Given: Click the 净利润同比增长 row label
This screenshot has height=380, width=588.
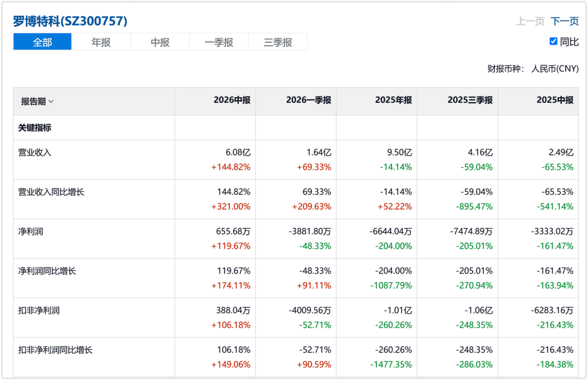Looking at the screenshot, I should point(47,271).
